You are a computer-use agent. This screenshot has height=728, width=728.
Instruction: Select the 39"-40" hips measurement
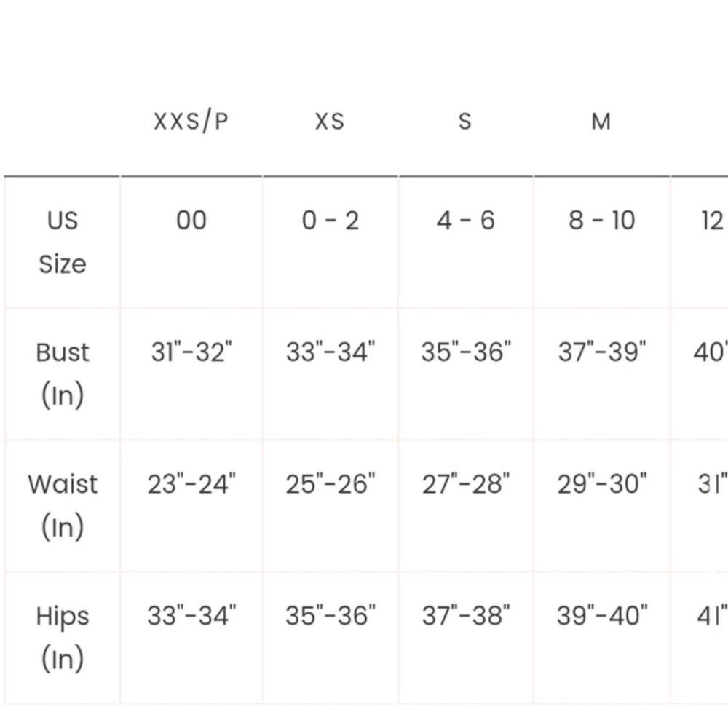click(x=602, y=616)
